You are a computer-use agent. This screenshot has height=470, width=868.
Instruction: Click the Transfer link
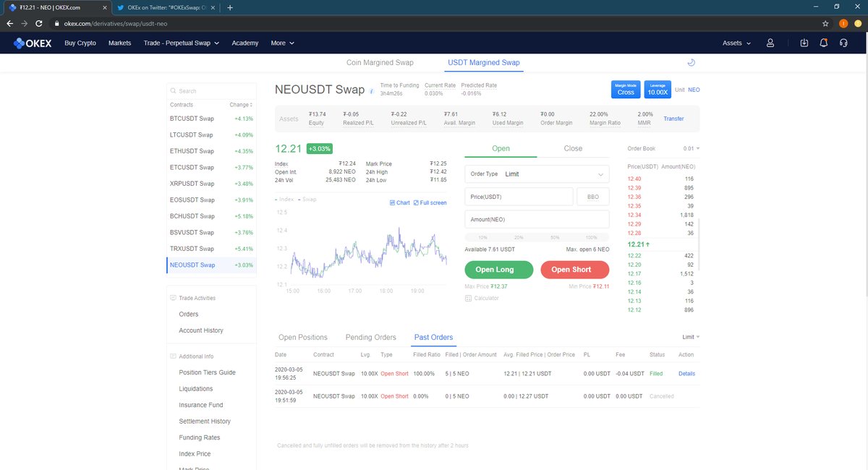(673, 119)
